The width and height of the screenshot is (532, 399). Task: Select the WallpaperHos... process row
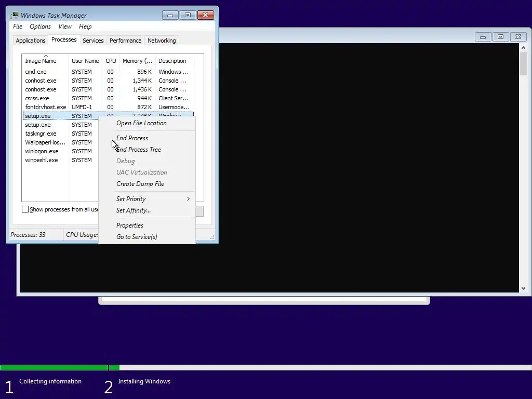(x=60, y=142)
